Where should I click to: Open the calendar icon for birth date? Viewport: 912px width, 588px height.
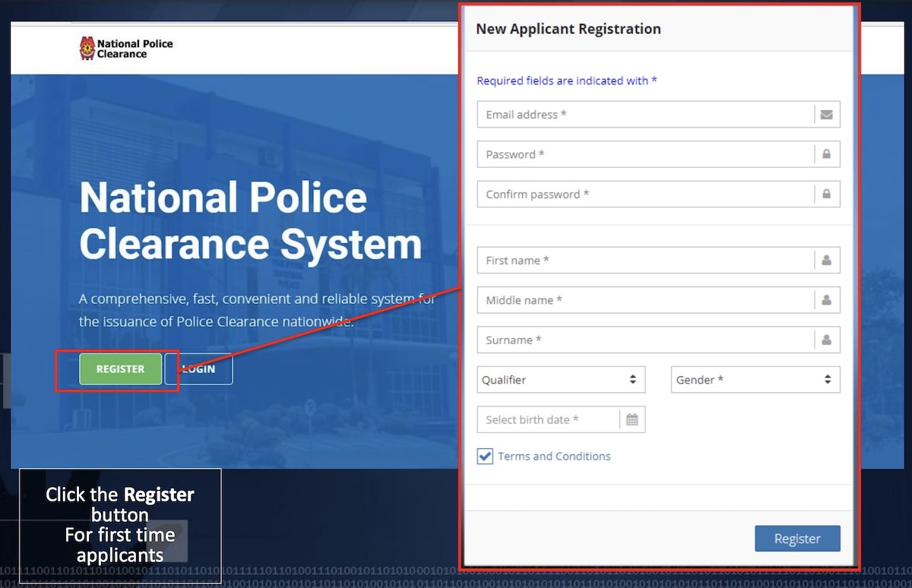click(x=632, y=419)
